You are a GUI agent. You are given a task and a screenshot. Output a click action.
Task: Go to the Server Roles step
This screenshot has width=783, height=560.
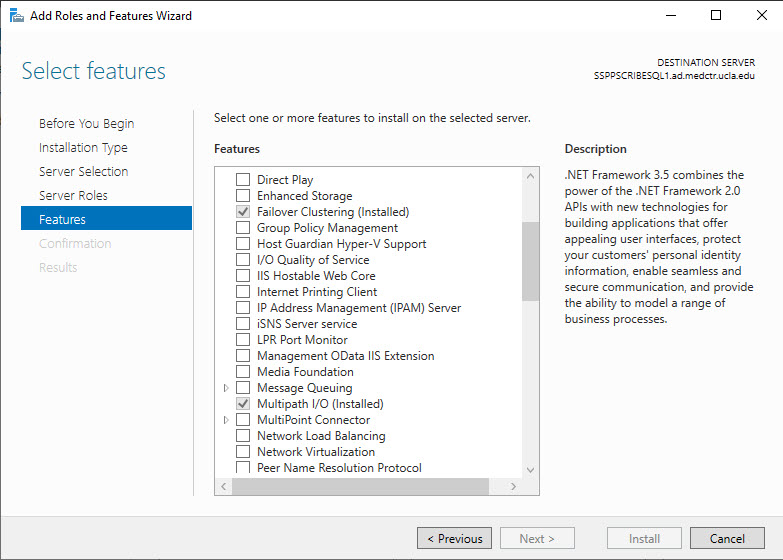click(73, 195)
